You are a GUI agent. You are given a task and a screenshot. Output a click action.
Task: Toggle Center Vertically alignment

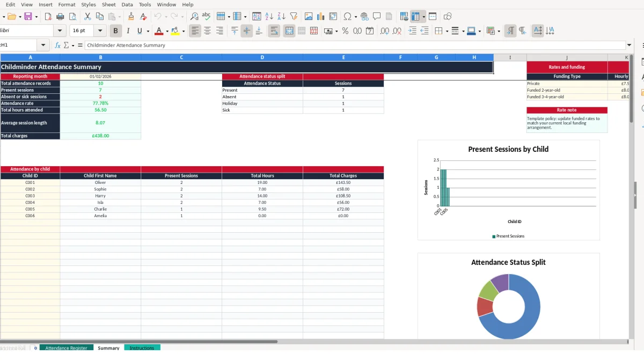point(247,31)
